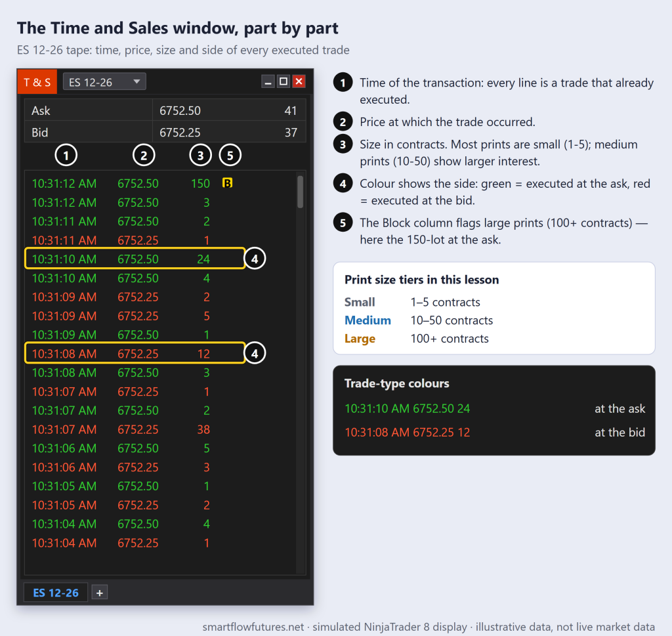Screen dimensions: 672x636
Task: Click the Trade-type colours heading
Action: pyautogui.click(x=397, y=383)
